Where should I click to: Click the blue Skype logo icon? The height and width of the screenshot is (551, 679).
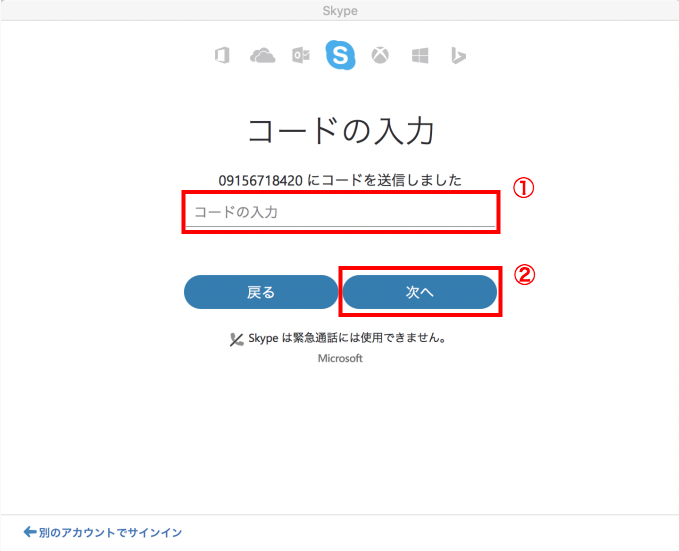click(x=340, y=55)
